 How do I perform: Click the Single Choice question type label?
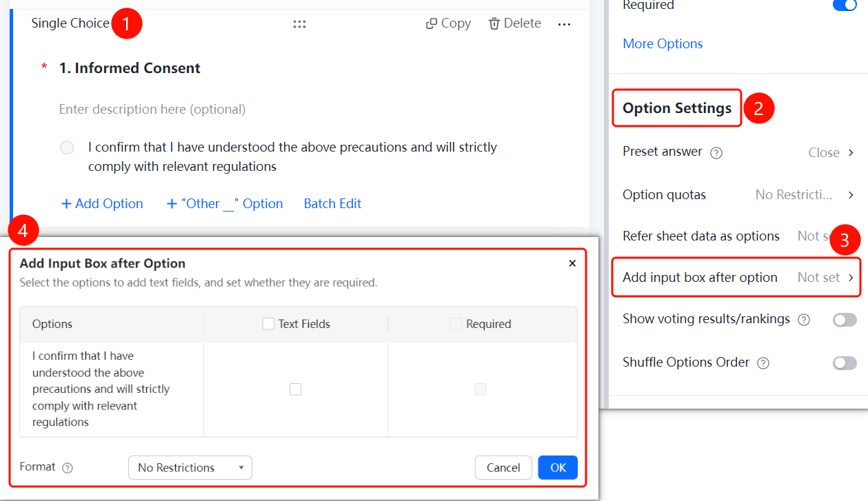click(x=70, y=23)
